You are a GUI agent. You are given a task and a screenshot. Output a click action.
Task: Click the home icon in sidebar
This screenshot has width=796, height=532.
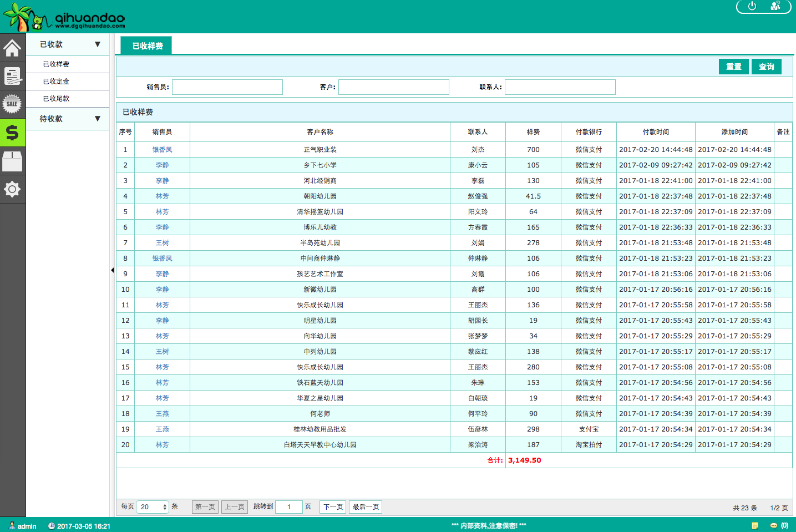click(12, 48)
